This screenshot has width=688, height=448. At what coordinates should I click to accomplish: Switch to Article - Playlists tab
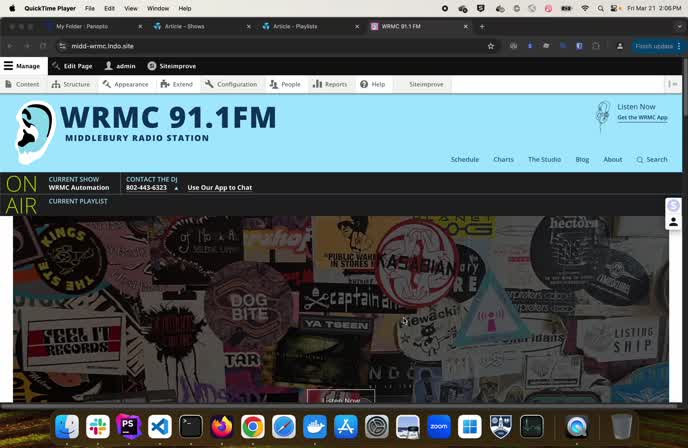[310, 26]
